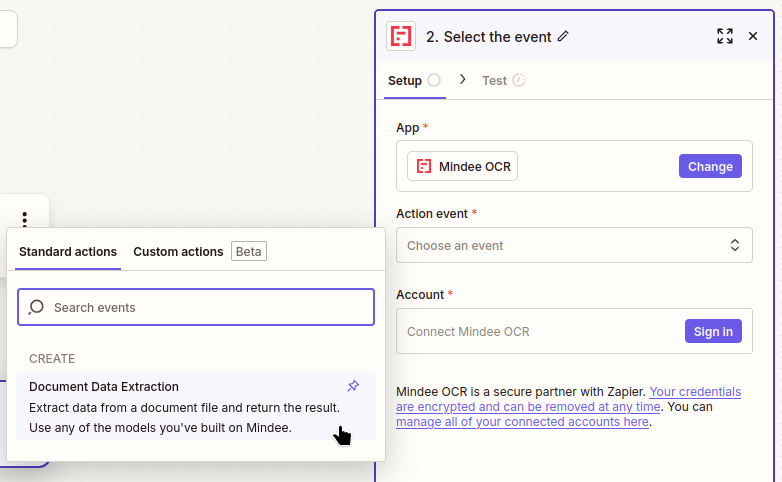Viewport: 782px width, 482px height.
Task: Click the Connect Mindee OCR account field
Action: click(x=574, y=331)
